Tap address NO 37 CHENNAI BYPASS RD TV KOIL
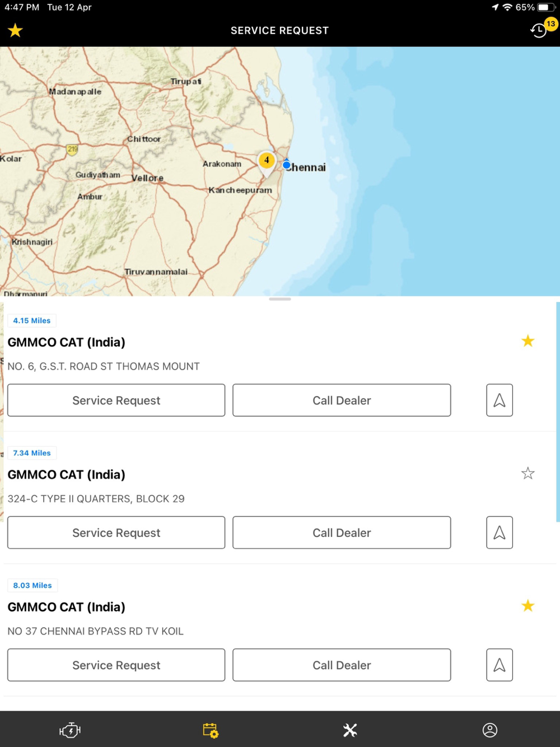Image resolution: width=560 pixels, height=747 pixels. click(95, 631)
